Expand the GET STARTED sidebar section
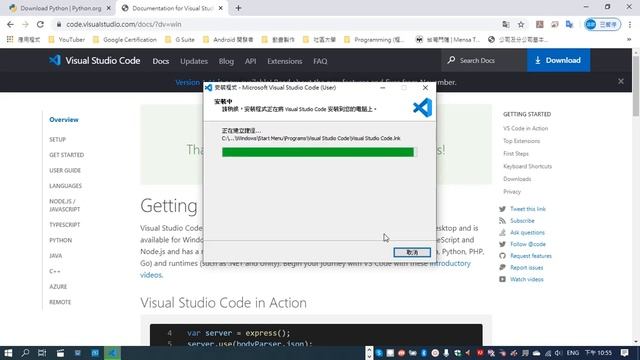Screen dimensions: 640x360 coord(67,155)
